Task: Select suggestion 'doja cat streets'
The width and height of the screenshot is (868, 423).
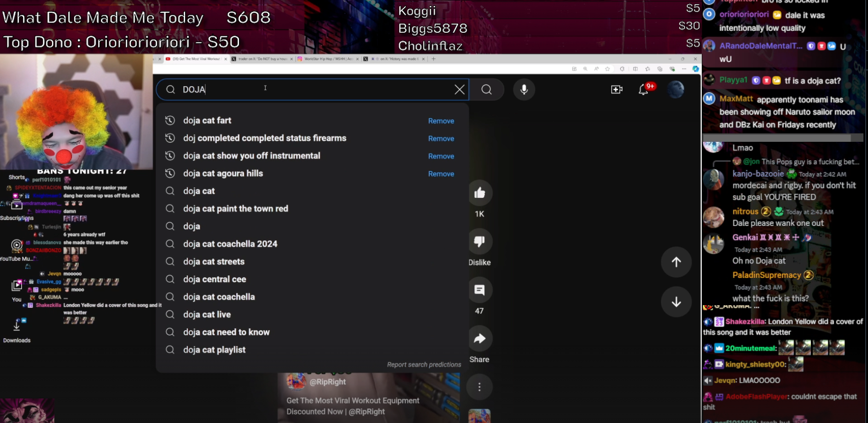Action: [x=214, y=261]
